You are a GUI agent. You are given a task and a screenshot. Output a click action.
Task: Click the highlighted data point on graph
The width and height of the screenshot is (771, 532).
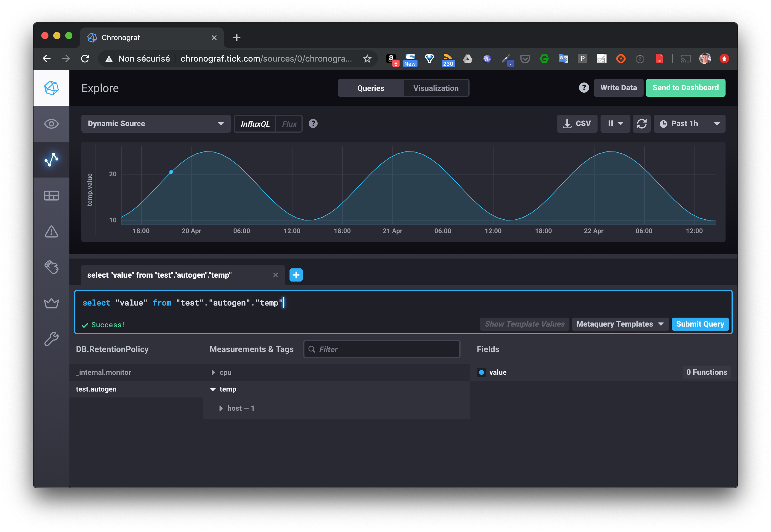(x=171, y=172)
